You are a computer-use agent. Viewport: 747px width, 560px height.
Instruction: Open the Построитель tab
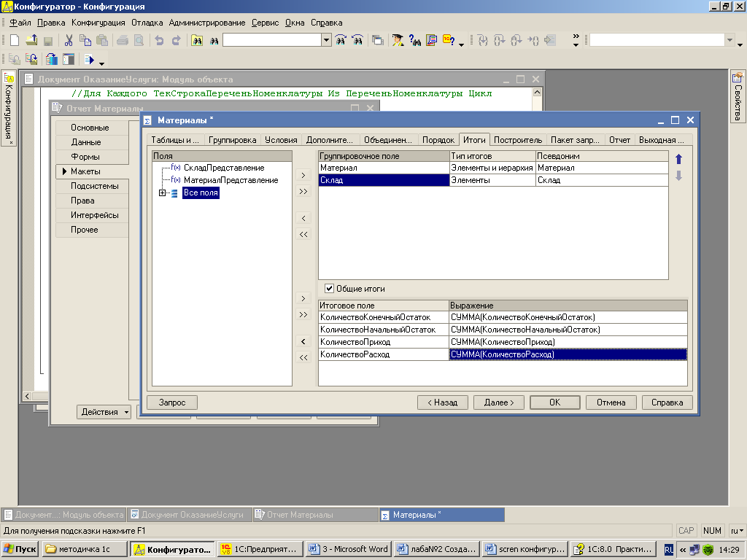coord(518,140)
